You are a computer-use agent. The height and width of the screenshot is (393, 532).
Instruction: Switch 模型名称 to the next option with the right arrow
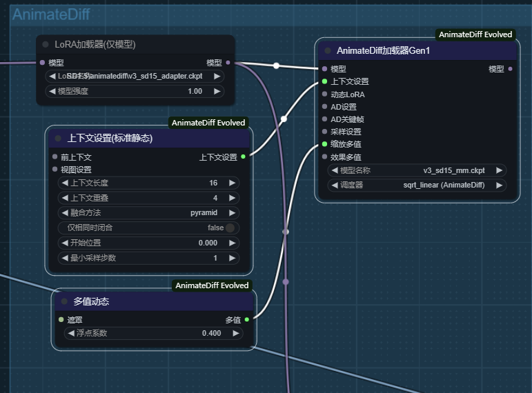(x=499, y=170)
